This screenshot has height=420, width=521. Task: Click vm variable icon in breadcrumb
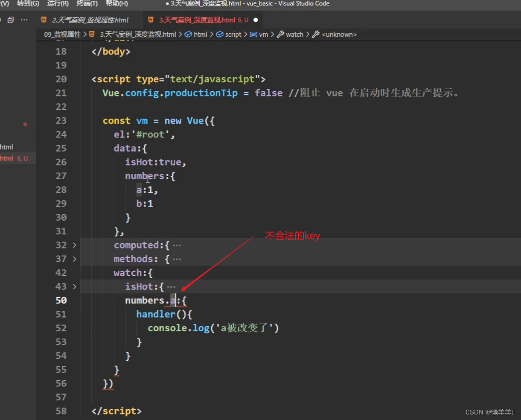click(x=253, y=35)
